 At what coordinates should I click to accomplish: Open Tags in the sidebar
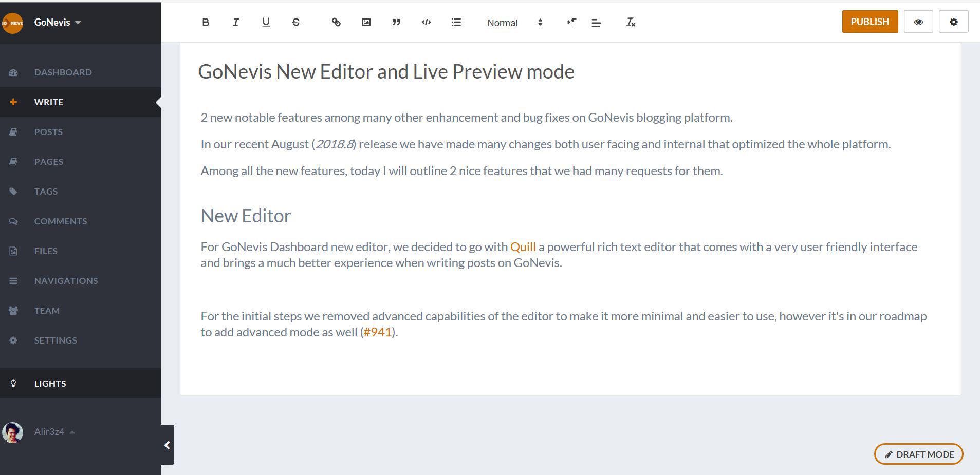pos(80,192)
